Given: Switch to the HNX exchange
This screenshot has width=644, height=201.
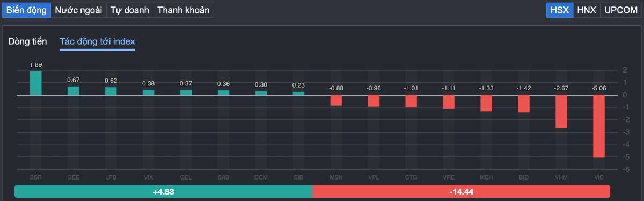Looking at the screenshot, I should coord(586,10).
